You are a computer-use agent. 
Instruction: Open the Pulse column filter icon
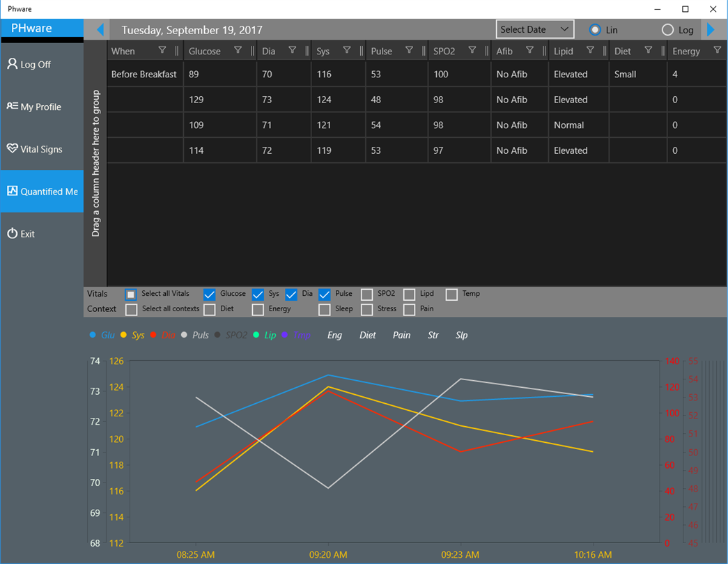(409, 50)
